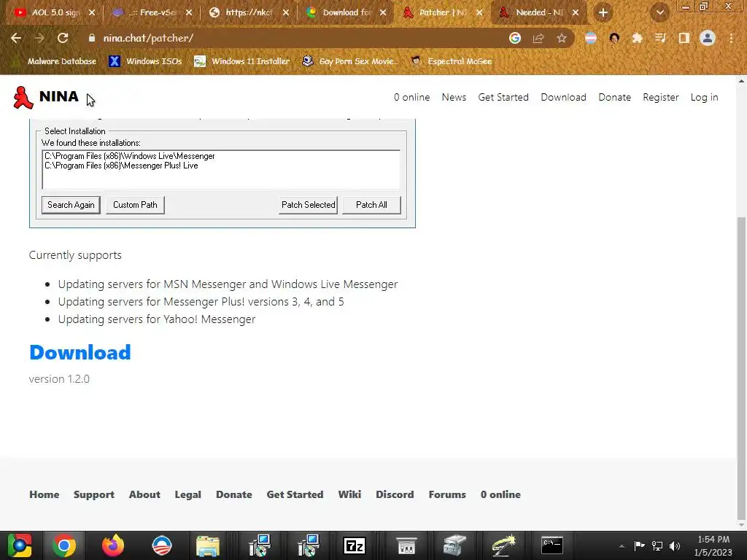The height and width of the screenshot is (560, 747).
Task: Open the Support footer link
Action: [94, 494]
